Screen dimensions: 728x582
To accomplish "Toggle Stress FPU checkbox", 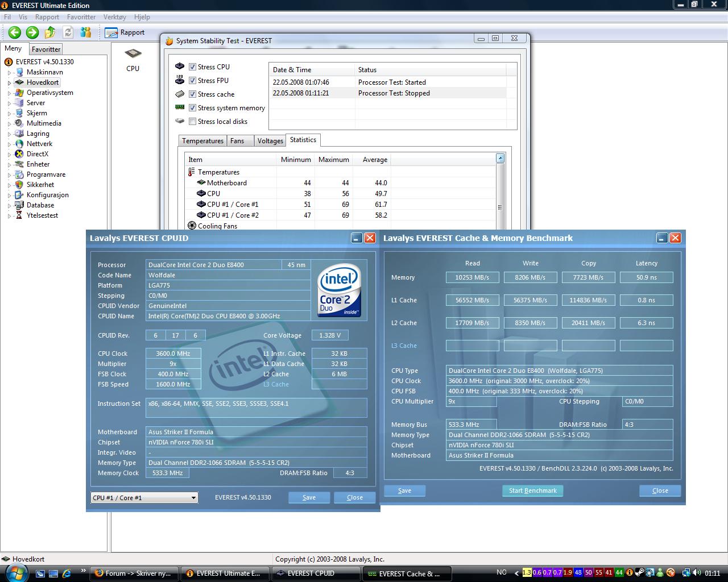I will (193, 80).
